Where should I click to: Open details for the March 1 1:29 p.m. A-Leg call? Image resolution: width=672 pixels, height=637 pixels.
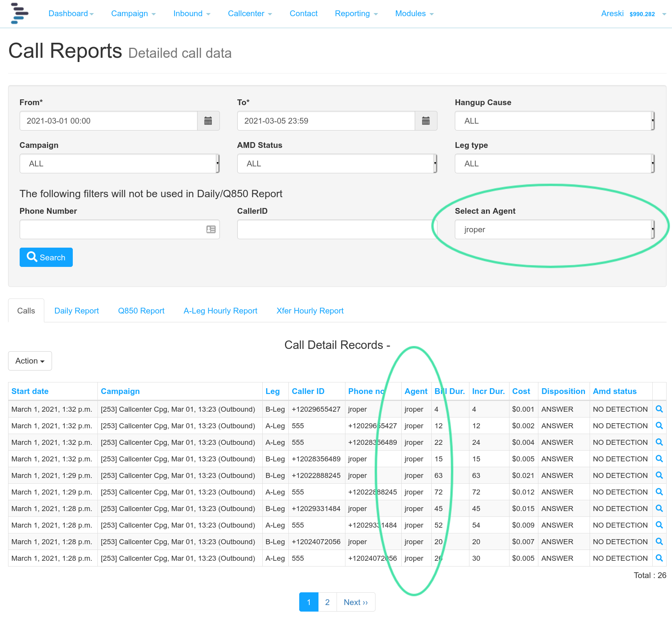659,492
